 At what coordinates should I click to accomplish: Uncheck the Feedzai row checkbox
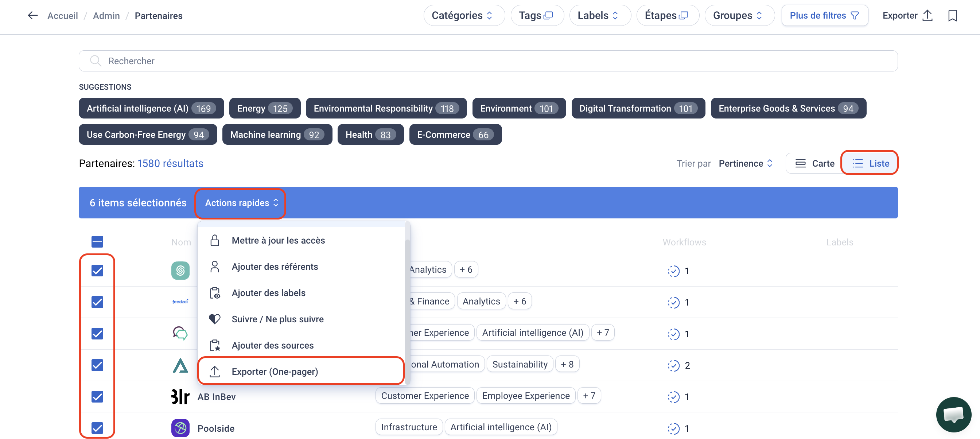point(97,302)
